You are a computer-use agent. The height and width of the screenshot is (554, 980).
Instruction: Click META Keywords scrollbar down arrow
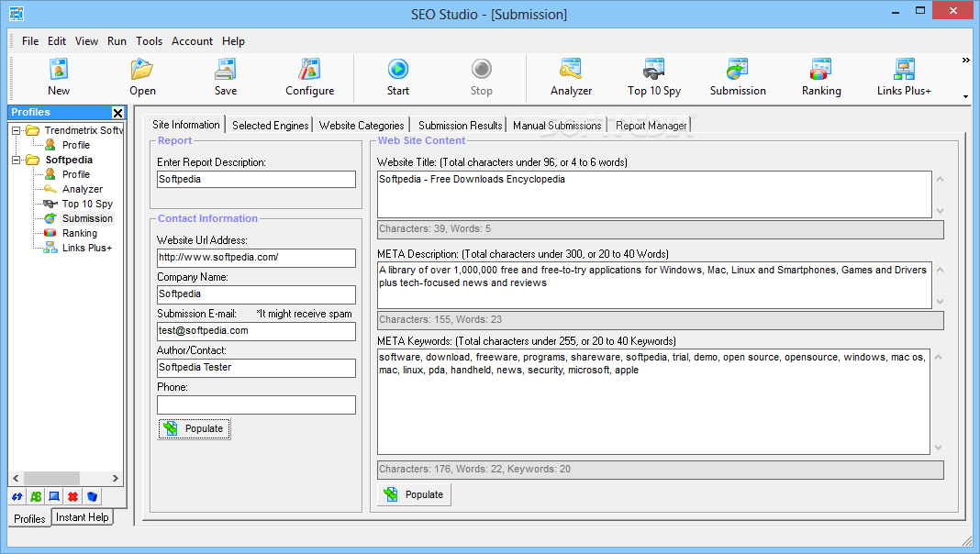coord(938,448)
